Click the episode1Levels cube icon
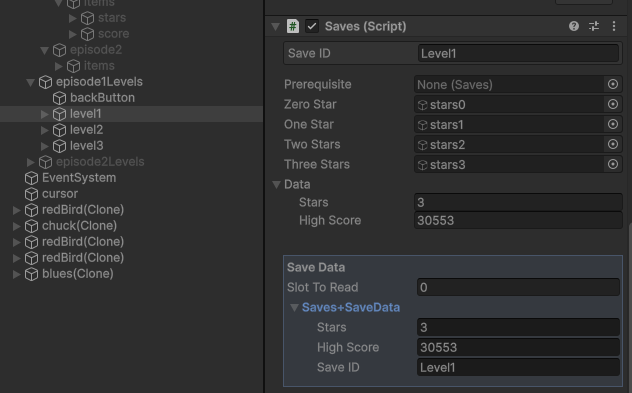 (45, 82)
